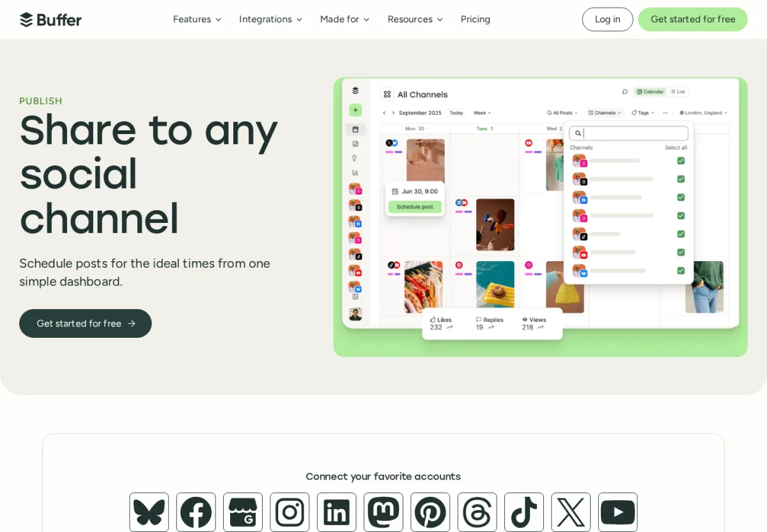Click the dark Get started for free button

[x=86, y=323]
